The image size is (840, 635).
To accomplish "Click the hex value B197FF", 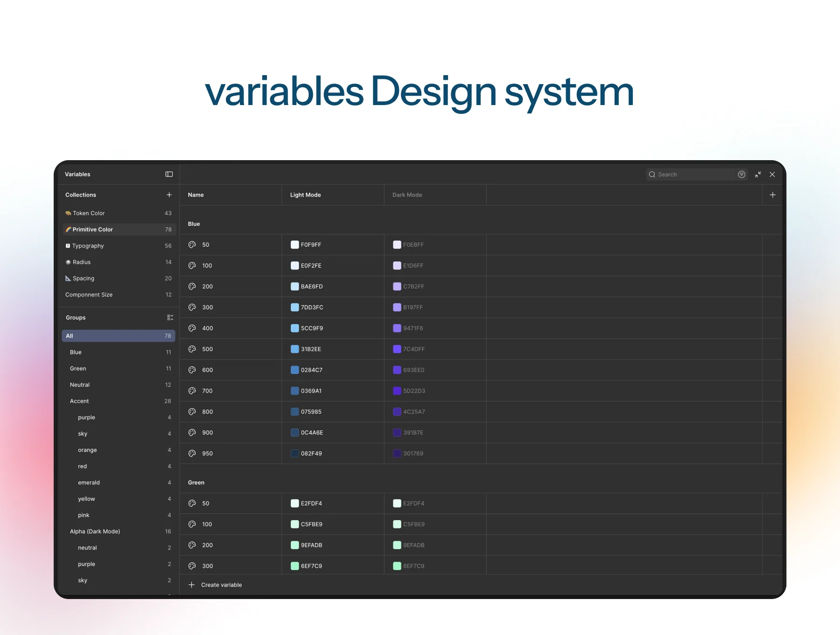I will pos(413,307).
